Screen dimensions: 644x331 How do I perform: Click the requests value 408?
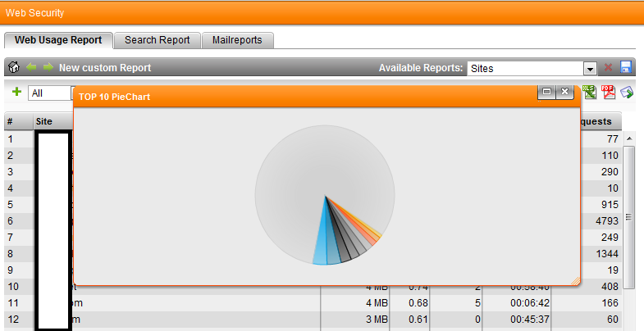click(x=610, y=287)
